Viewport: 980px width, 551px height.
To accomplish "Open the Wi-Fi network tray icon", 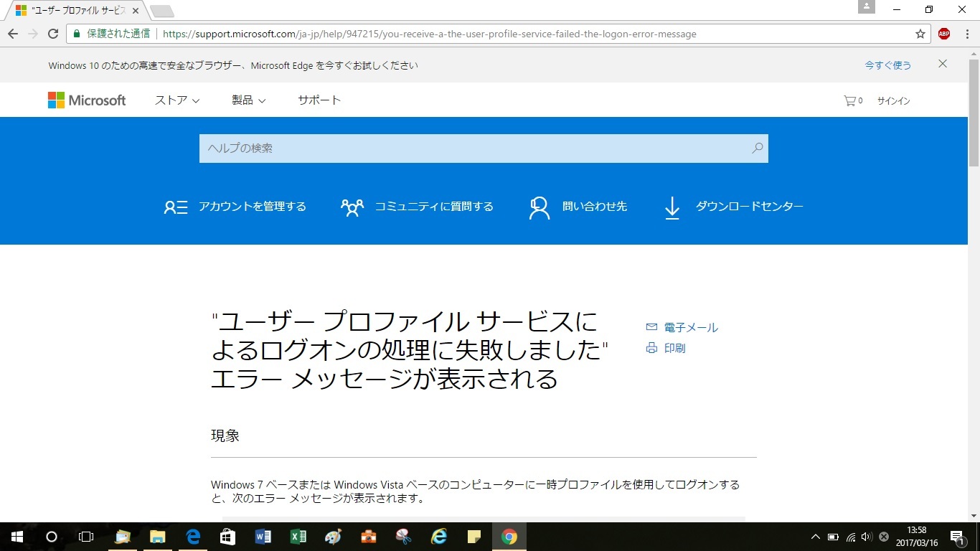I will (x=851, y=537).
